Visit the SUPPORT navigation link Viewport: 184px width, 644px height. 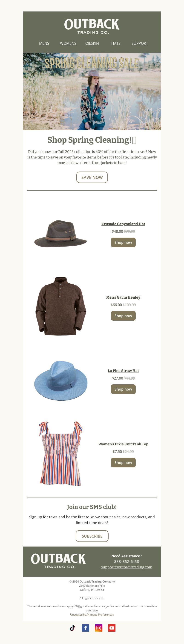[x=140, y=44]
